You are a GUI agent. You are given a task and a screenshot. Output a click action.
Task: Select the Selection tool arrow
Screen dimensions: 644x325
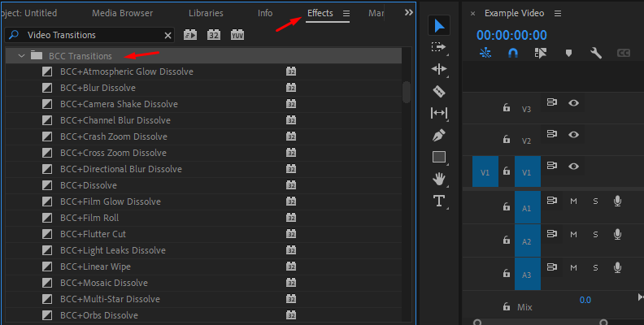pos(439,26)
